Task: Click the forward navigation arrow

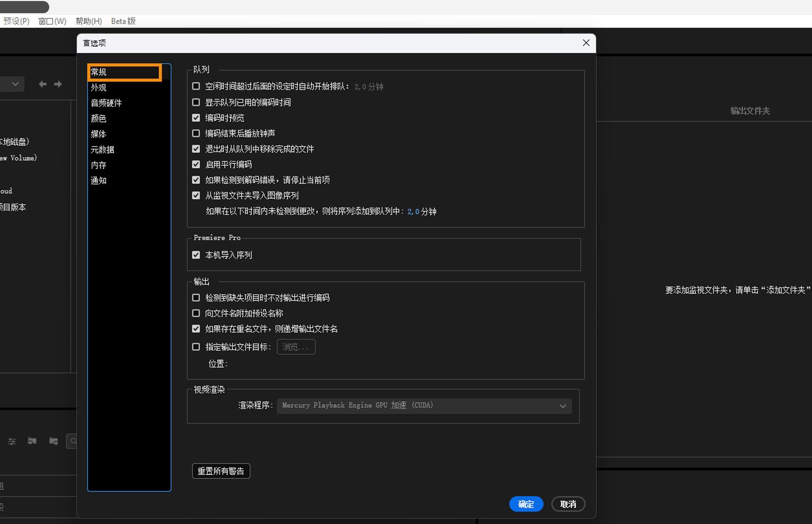Action: (58, 84)
